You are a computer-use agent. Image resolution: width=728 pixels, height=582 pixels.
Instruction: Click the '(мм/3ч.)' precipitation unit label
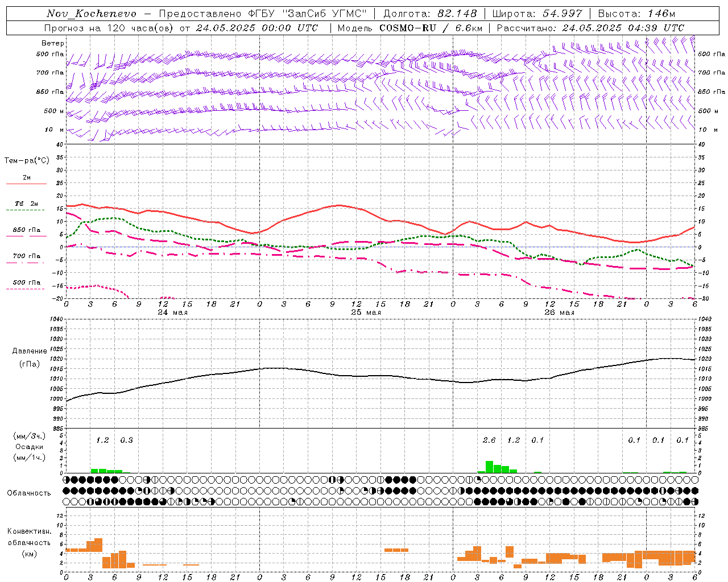29,436
